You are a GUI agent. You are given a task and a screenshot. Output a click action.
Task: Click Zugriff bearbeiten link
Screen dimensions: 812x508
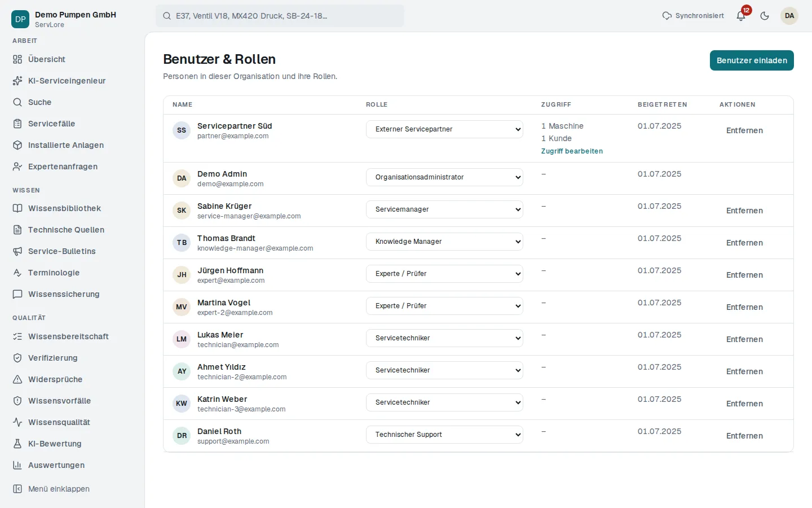[x=572, y=151]
